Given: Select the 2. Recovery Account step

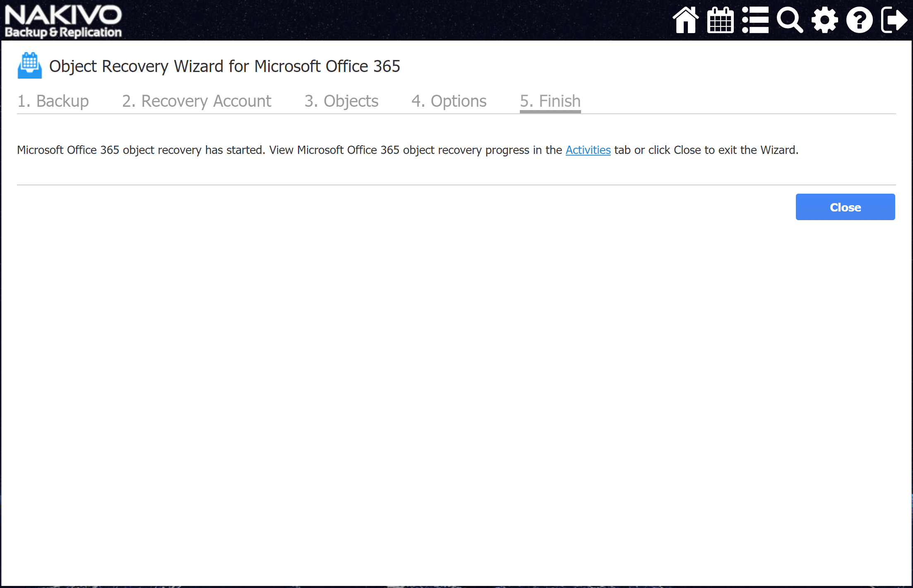Looking at the screenshot, I should [x=197, y=101].
